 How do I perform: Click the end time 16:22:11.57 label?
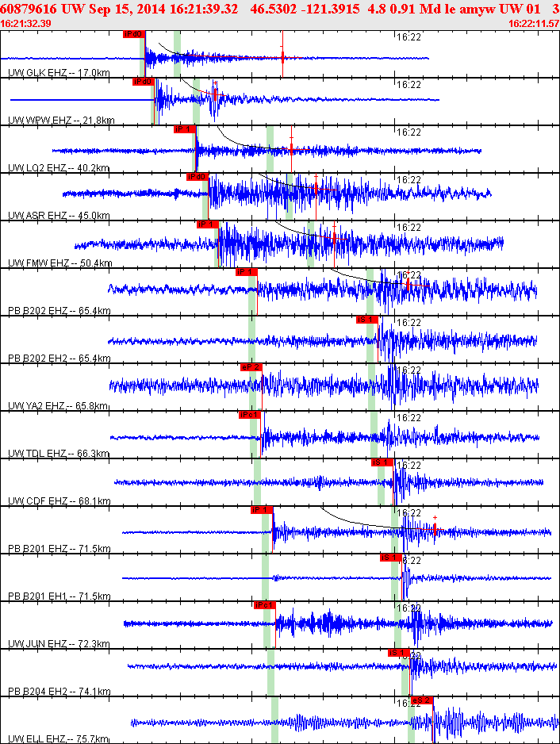tap(534, 24)
